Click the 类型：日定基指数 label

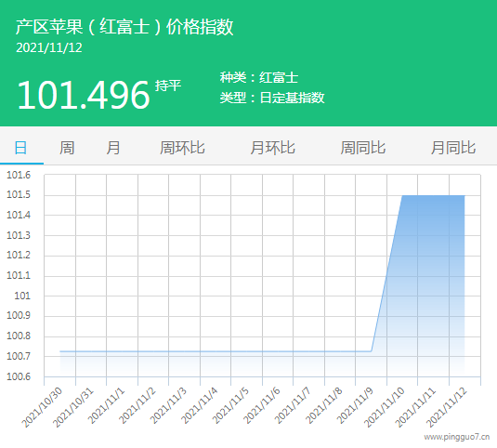272,98
